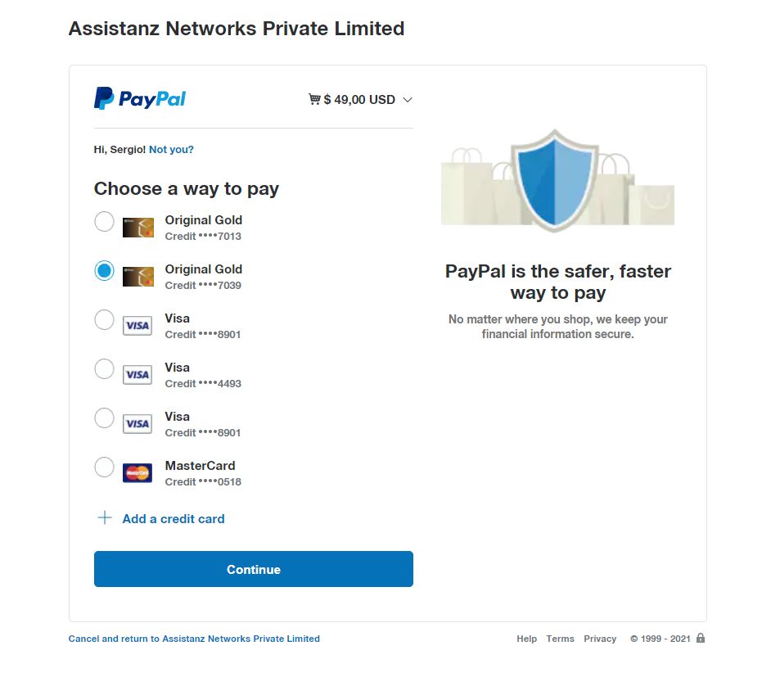The height and width of the screenshot is (700, 780).
Task: Open the Help footer link
Action: pos(526,639)
